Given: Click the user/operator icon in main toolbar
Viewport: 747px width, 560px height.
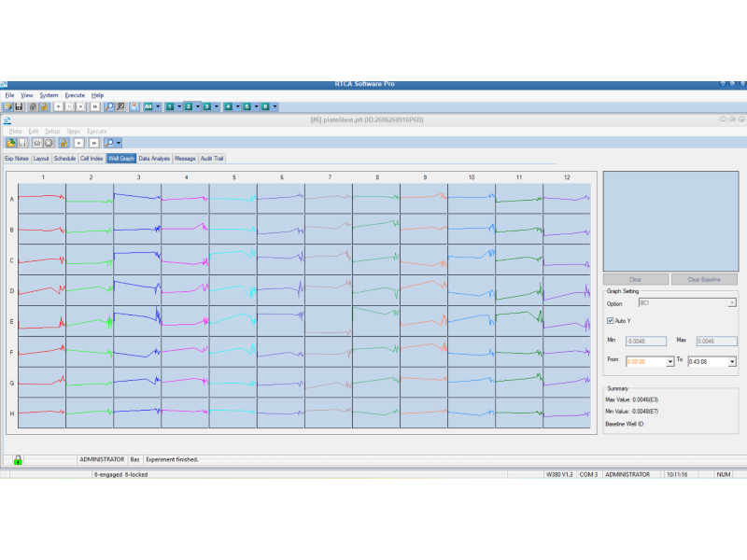Looking at the screenshot, I should click(134, 106).
